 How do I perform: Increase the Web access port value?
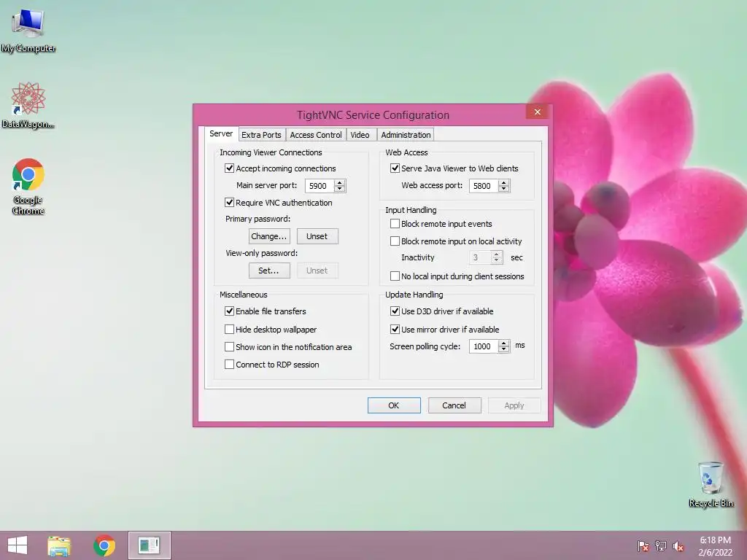coord(503,183)
